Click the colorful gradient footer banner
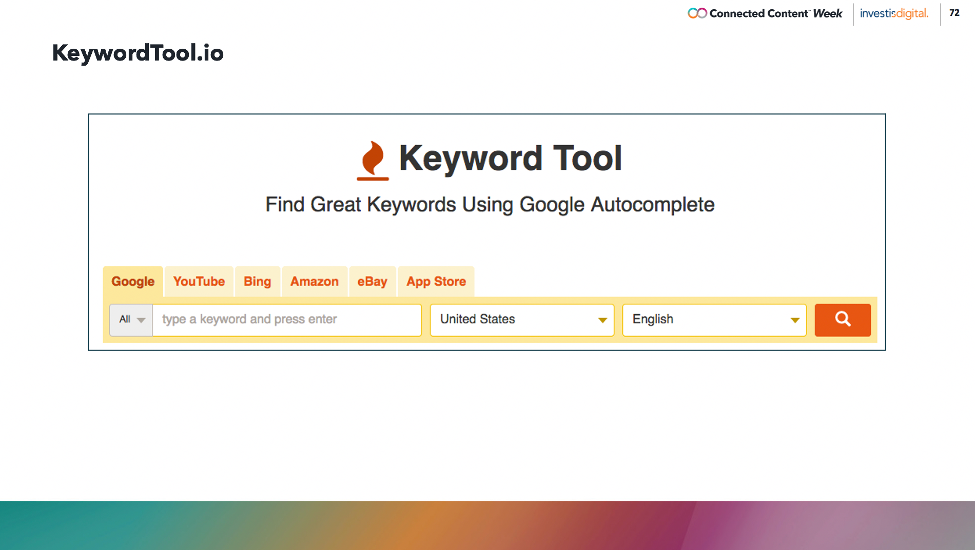This screenshot has height=550, width=977. (x=488, y=525)
